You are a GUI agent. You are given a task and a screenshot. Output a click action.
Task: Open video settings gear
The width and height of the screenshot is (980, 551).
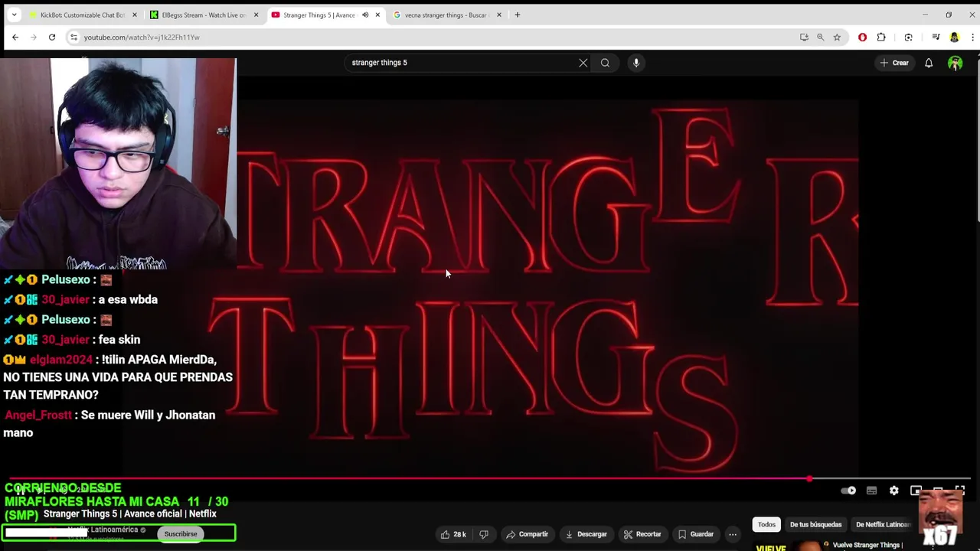894,491
